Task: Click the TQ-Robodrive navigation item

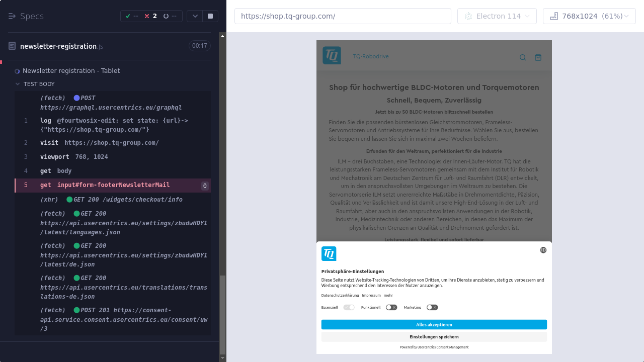Action: (370, 56)
